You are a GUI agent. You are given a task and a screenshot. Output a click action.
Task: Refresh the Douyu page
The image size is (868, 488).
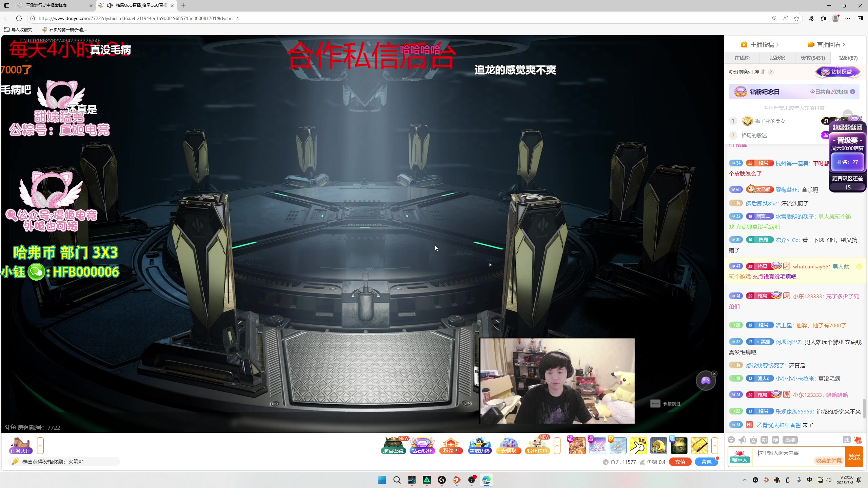pos(19,18)
